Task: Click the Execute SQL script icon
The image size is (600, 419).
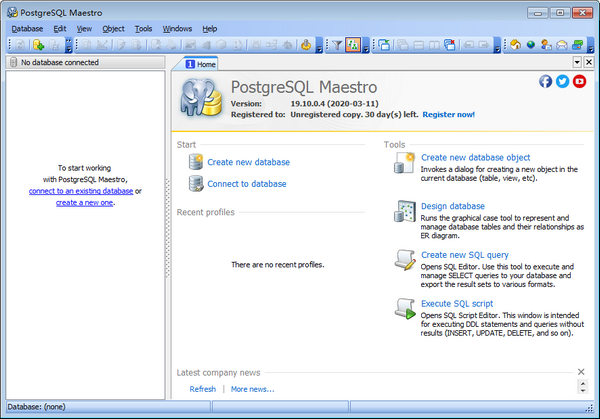Action: pos(404,308)
